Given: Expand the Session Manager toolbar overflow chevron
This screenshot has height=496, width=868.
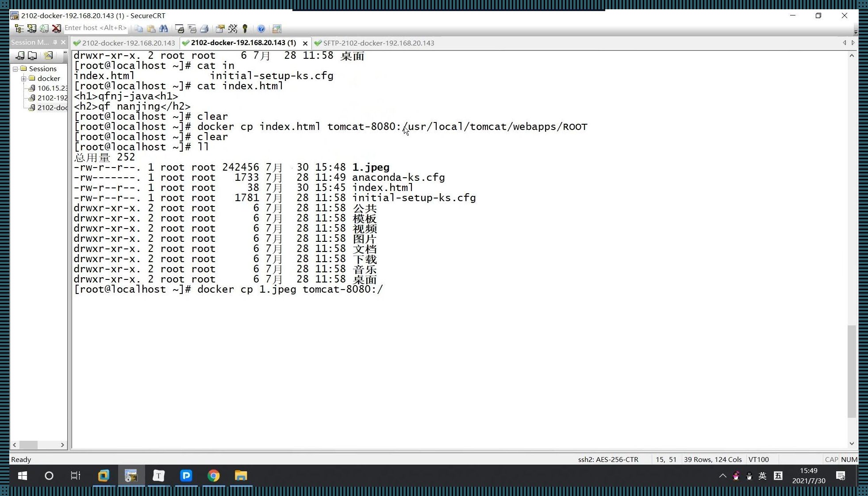Looking at the screenshot, I should pos(65,53).
